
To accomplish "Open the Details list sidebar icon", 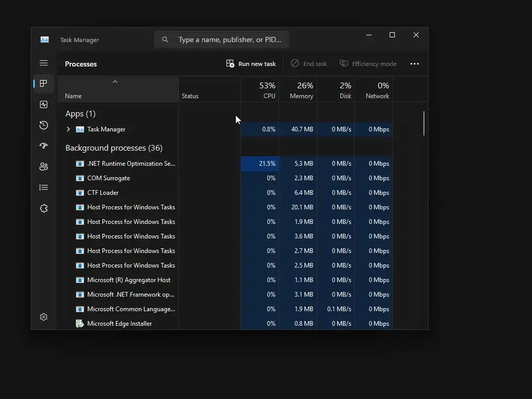I will (x=44, y=187).
